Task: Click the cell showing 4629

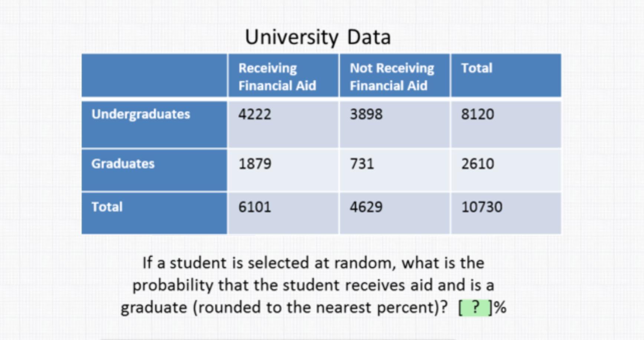Action: pyautogui.click(x=395, y=213)
